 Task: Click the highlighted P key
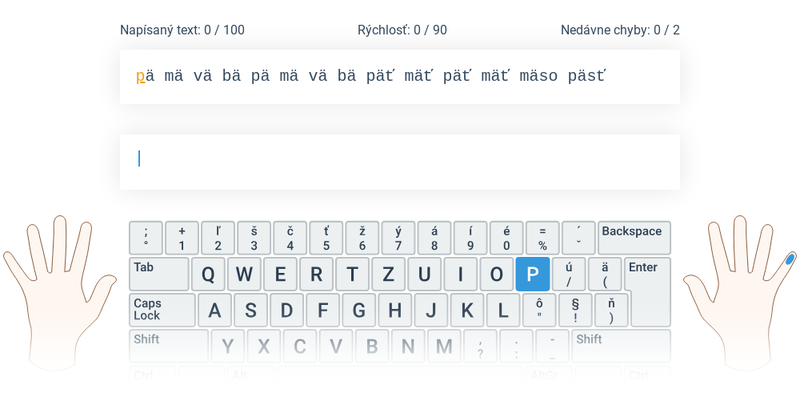[533, 274]
